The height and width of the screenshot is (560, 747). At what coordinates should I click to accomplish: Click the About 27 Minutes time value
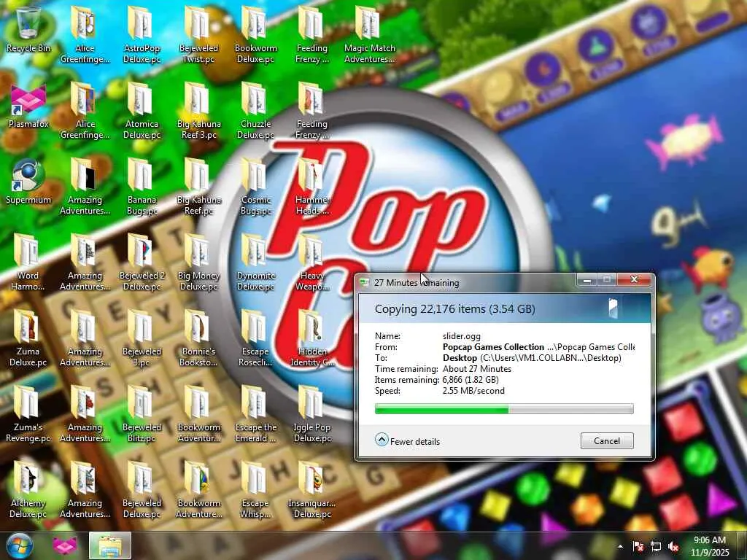pos(477,368)
